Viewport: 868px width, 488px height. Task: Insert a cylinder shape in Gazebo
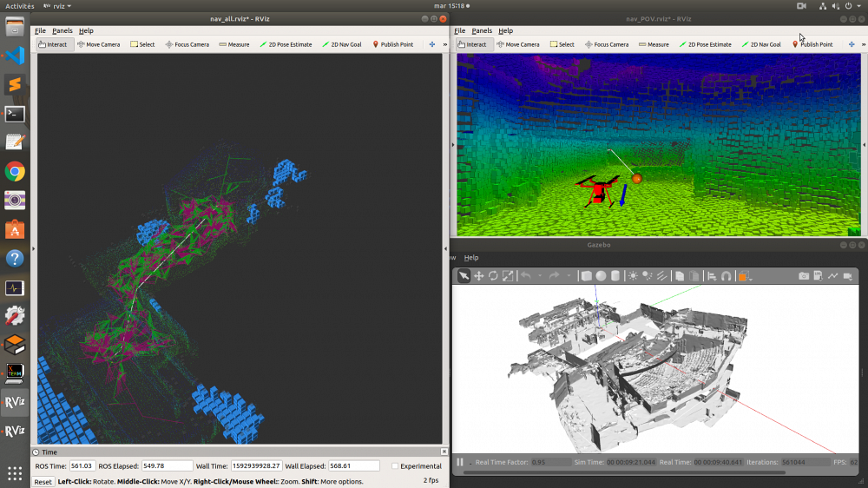tap(615, 276)
